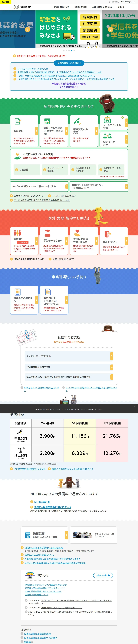Viewport: 138px width, 644px height.
Task: Expand 災害による受信料免除のお知らせ
Action: pyautogui.click(x=69, y=84)
